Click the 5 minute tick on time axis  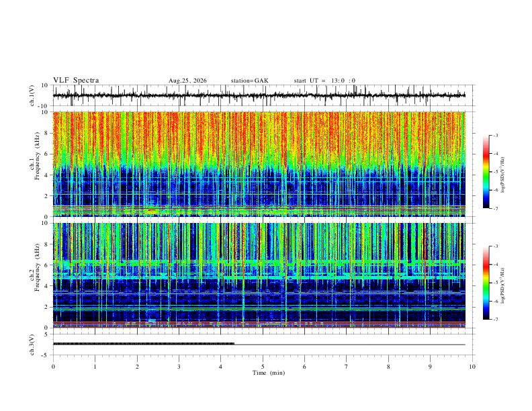pyautogui.click(x=263, y=367)
